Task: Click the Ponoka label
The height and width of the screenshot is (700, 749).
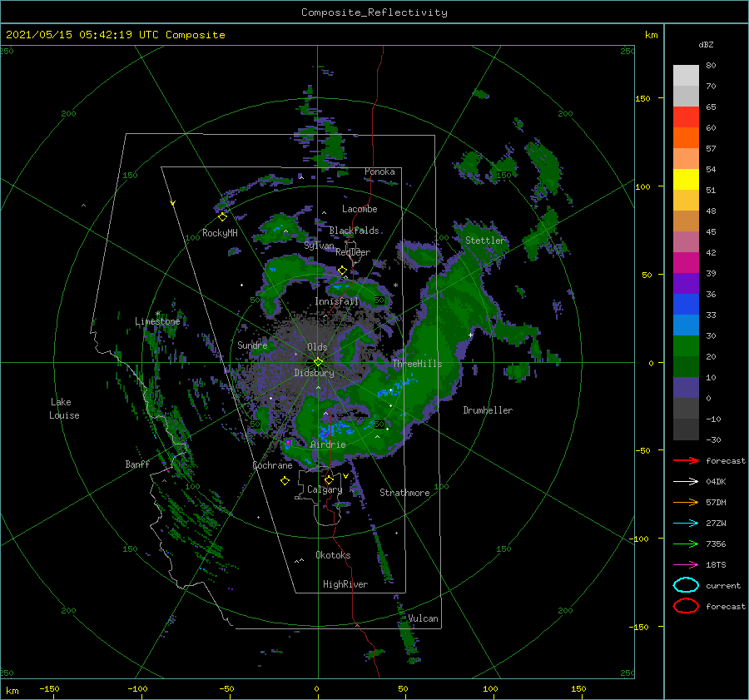Action: point(379,171)
